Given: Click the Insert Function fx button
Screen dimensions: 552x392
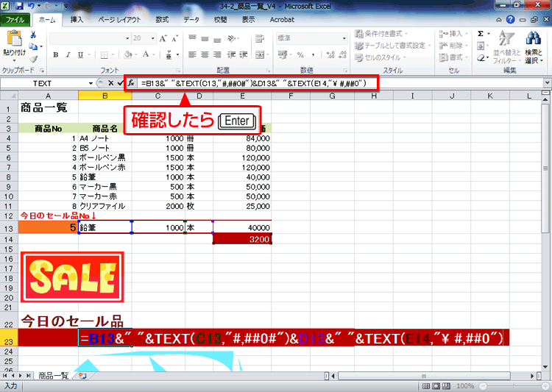Looking at the screenshot, I should pos(131,83).
